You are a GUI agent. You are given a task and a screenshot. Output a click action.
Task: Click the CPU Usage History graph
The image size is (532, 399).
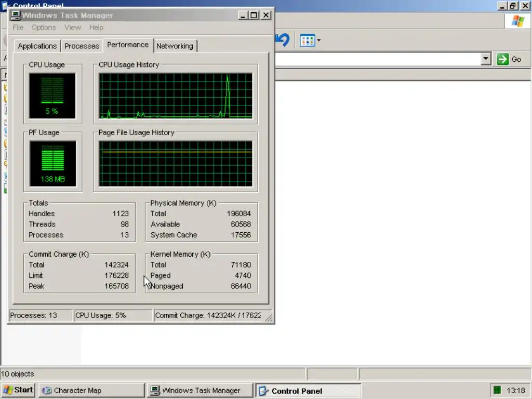pos(176,96)
